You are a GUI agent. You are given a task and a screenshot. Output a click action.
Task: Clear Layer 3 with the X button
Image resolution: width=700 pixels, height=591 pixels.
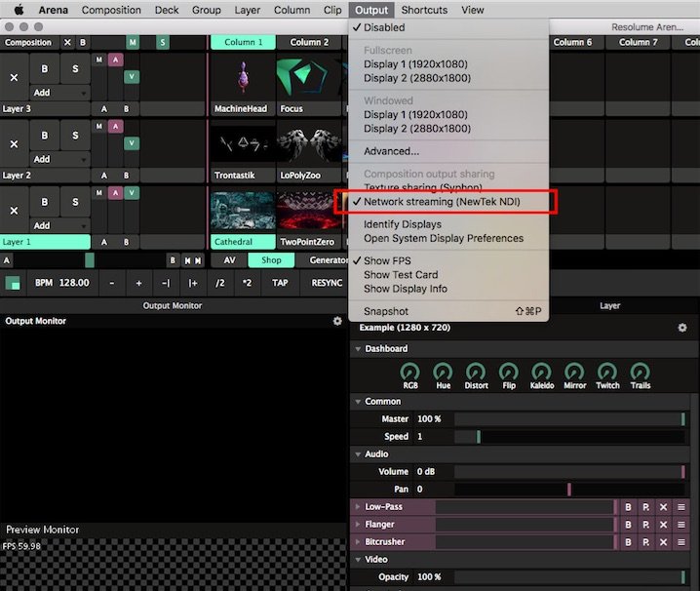pyautogui.click(x=14, y=76)
